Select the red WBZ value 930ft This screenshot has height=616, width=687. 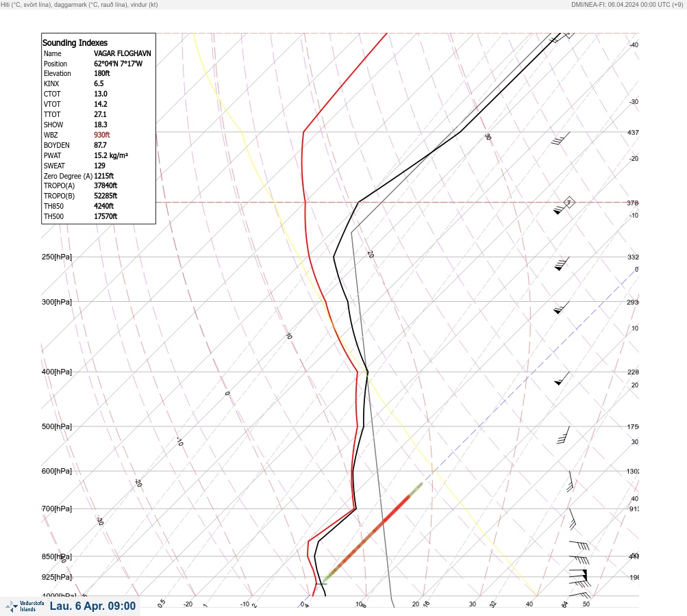point(101,135)
